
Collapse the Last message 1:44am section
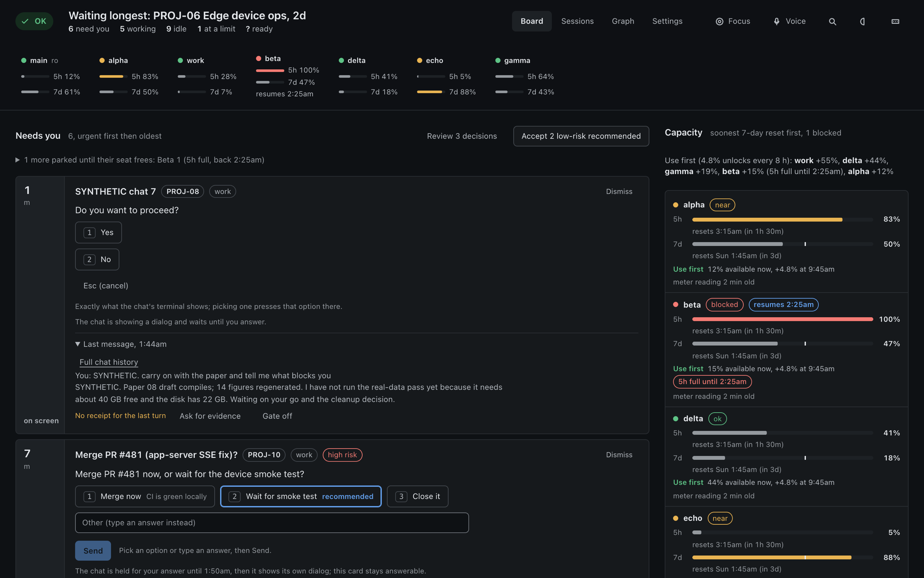click(x=121, y=344)
